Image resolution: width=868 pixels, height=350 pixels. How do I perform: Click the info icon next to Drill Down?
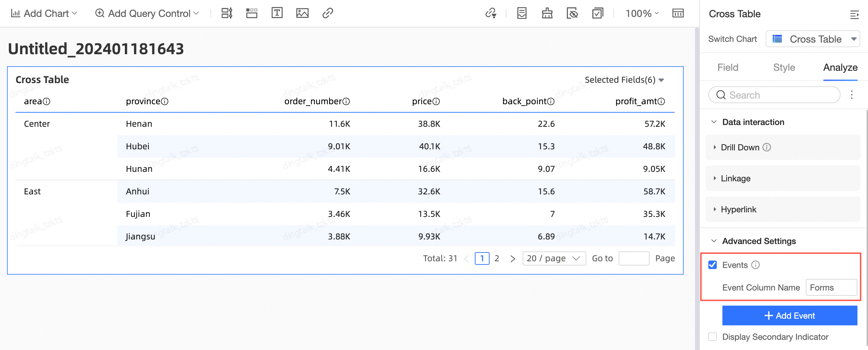pyautogui.click(x=767, y=148)
